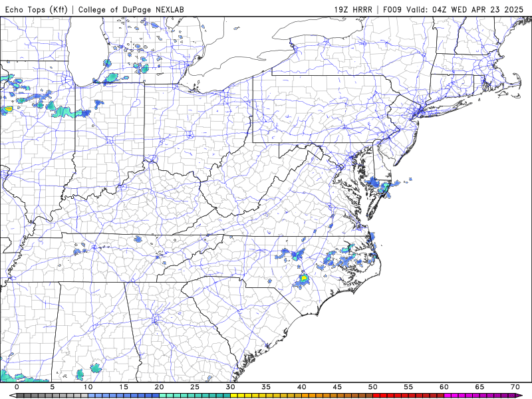This screenshot has width=532, height=399.
Task: Click the "10" label on the color scale
Action: pyautogui.click(x=88, y=387)
